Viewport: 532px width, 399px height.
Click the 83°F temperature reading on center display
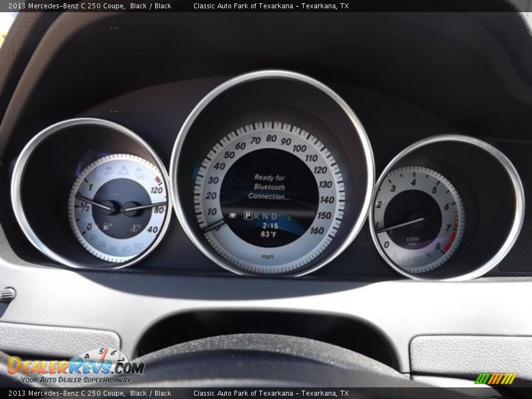269,234
